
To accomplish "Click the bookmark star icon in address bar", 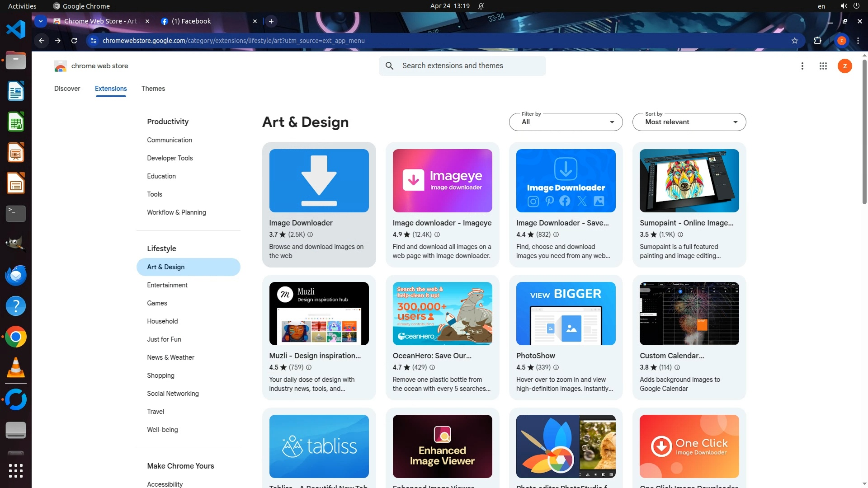I will [795, 41].
